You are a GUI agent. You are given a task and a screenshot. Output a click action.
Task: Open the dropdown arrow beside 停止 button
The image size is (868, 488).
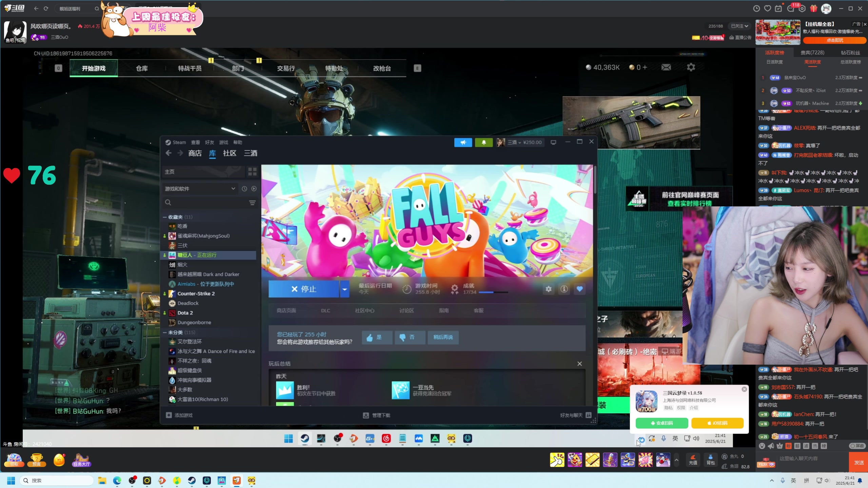click(344, 289)
